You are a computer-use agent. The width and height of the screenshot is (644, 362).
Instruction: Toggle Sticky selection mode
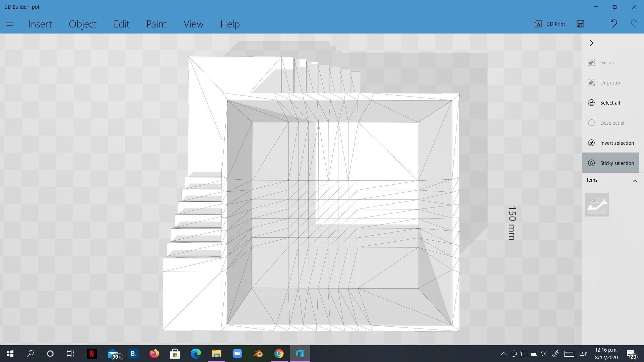click(610, 163)
